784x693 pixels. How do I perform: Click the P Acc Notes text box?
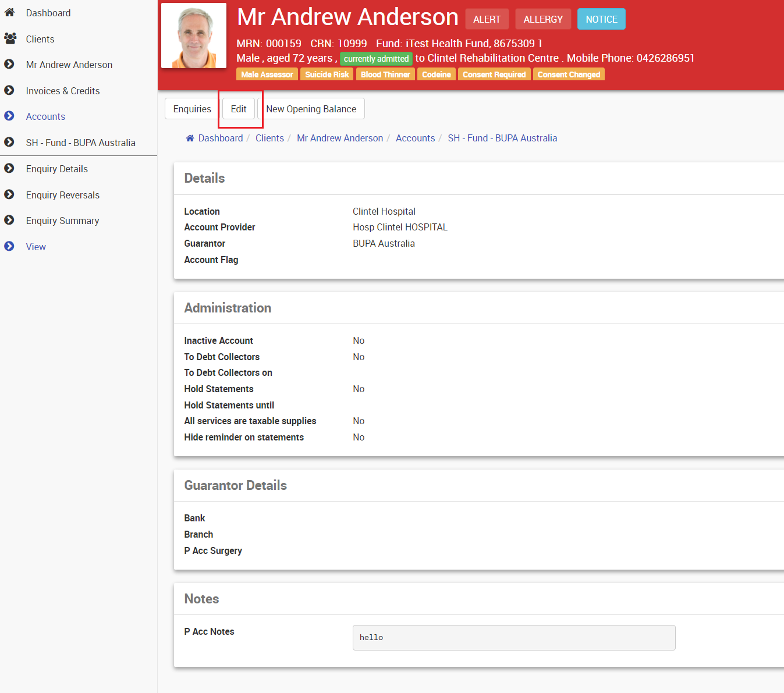514,638
